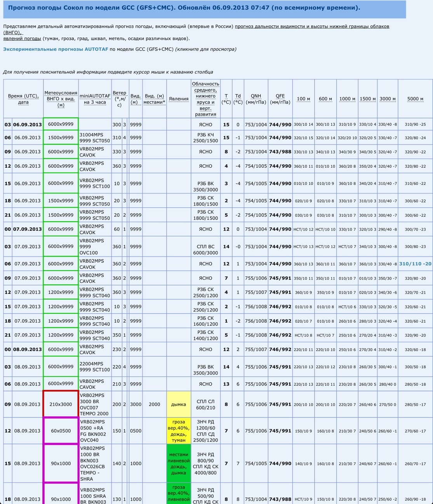Click the Явления column header
The width and height of the screenshot is (433, 504).
[179, 99]
